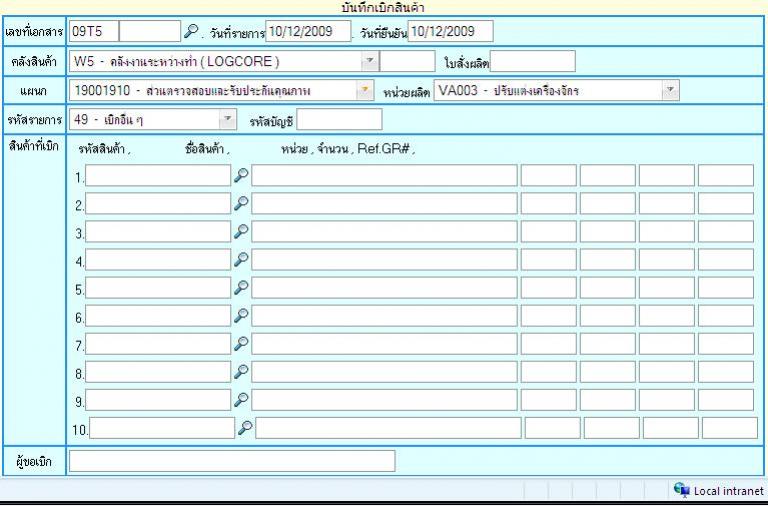Click product code field in row 6

158,316
